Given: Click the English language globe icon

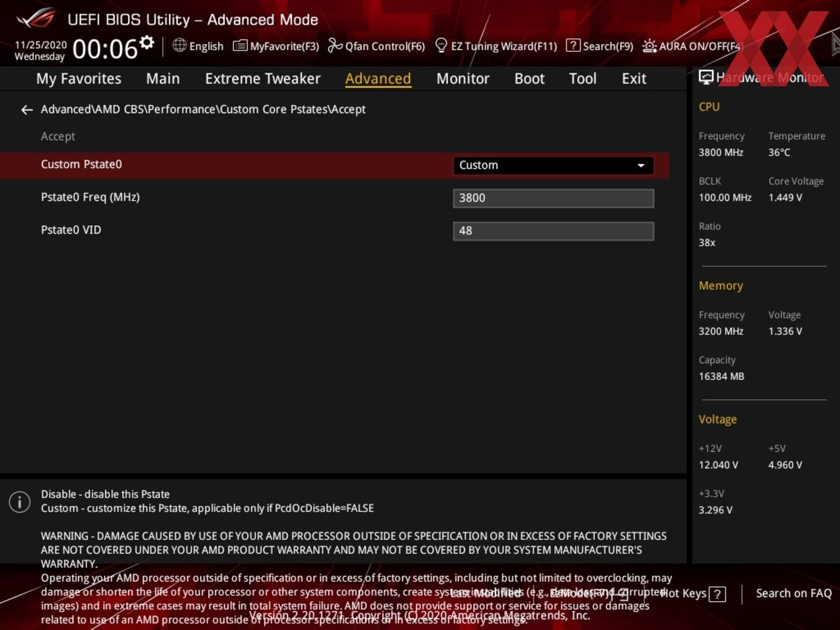Looking at the screenshot, I should [179, 45].
